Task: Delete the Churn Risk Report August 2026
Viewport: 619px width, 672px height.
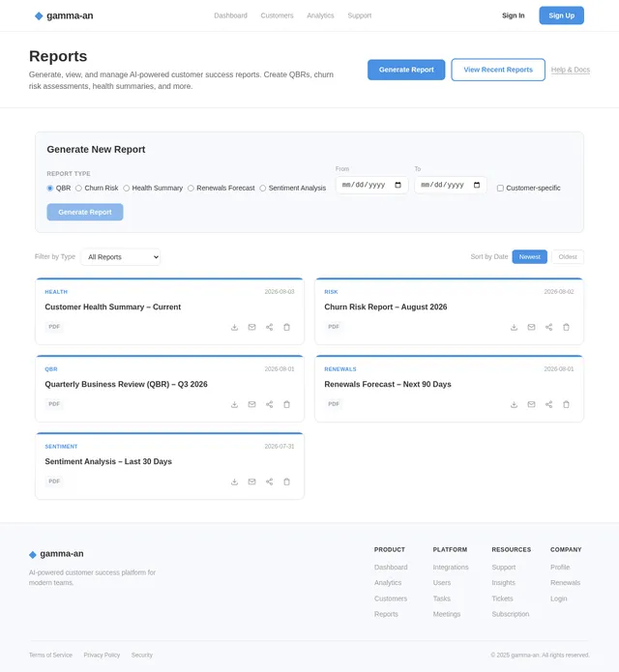Action: point(566,328)
